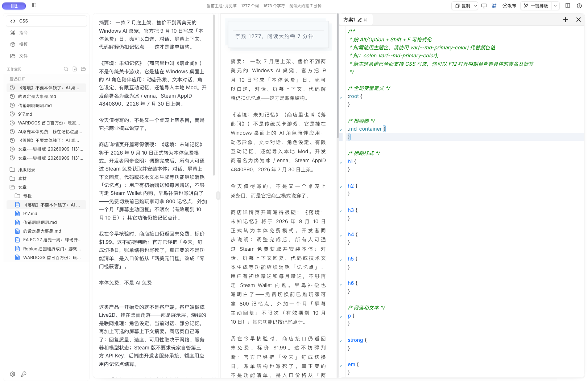Screen dimensions: 588x381
Task: Open the 模板 menu item
Action: [x=46, y=44]
